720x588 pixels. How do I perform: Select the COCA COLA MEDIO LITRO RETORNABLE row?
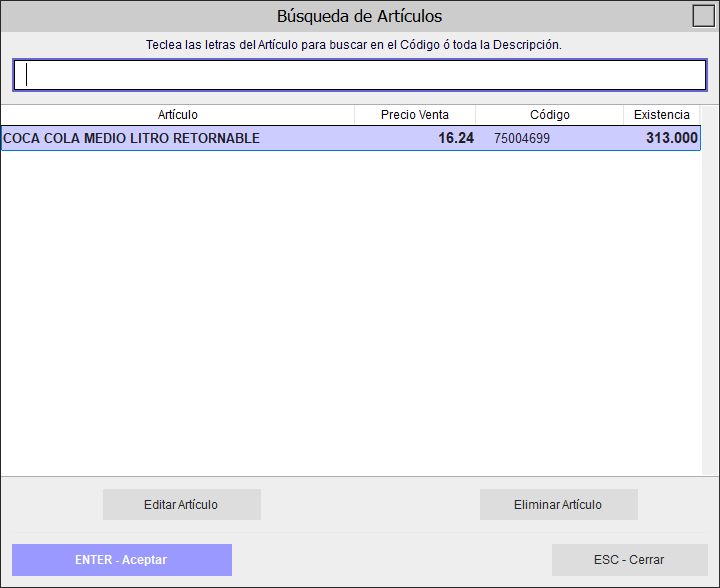[351, 138]
